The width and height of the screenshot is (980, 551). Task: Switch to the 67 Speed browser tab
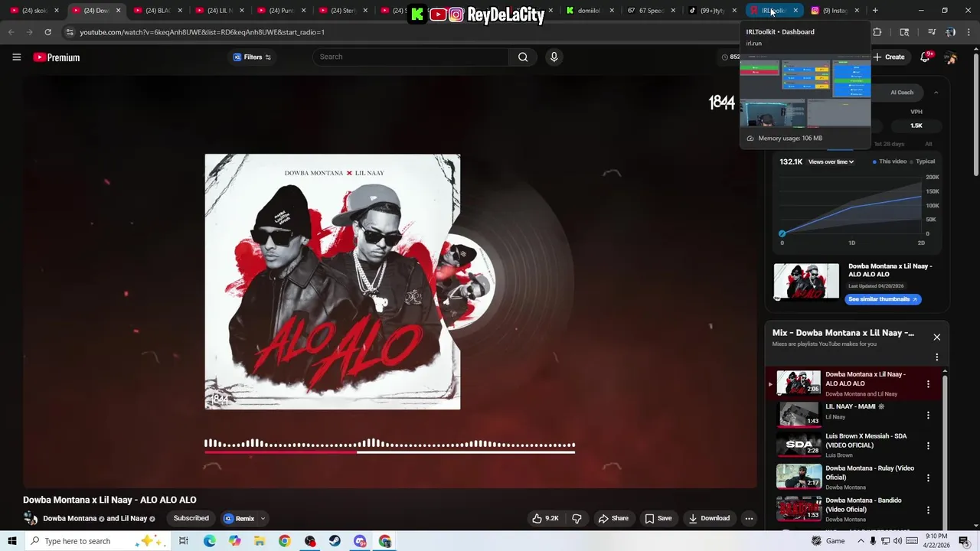pyautogui.click(x=651, y=10)
